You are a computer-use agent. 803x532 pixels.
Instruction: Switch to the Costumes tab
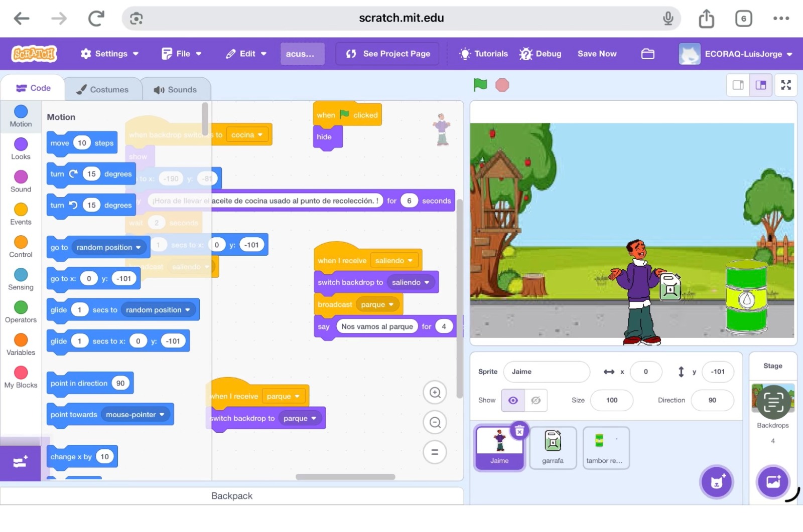tap(103, 90)
